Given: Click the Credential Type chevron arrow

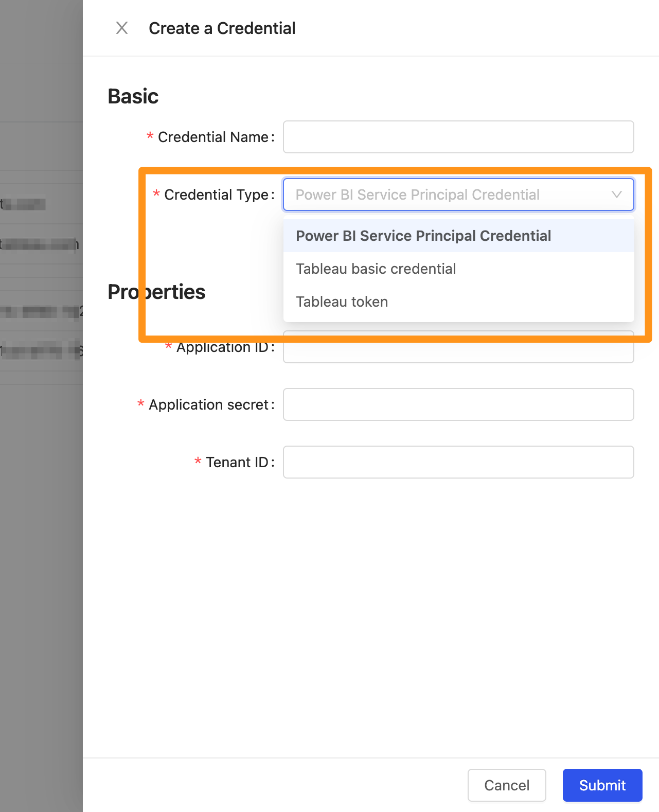Looking at the screenshot, I should tap(616, 195).
